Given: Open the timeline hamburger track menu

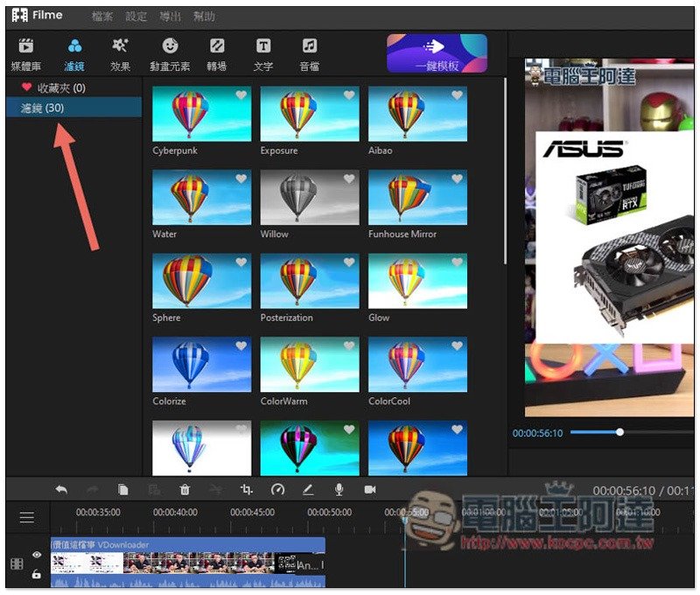Looking at the screenshot, I should pyautogui.click(x=27, y=517).
